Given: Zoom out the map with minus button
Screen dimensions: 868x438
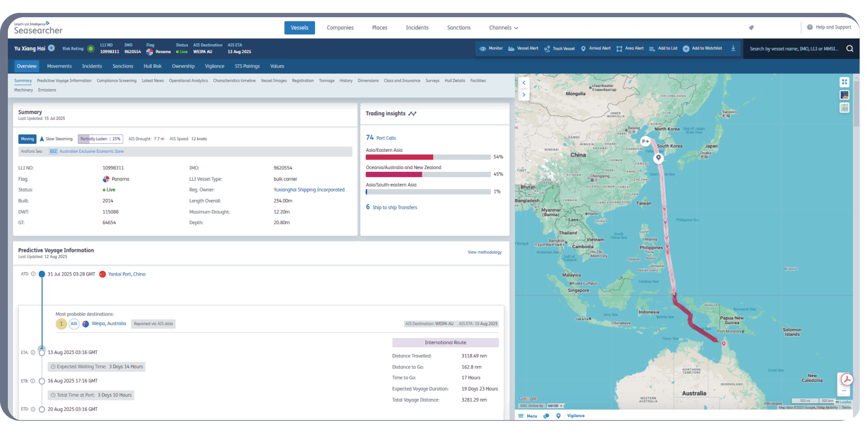Looking at the screenshot, I should point(844,391).
